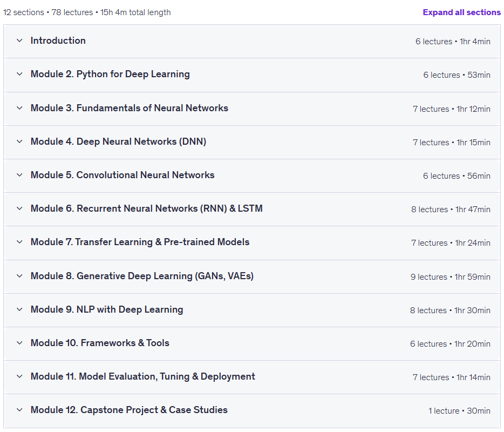Screen dimensions: 504x432
Task: Select 'Module 5. Convolutional Neural Networks' title
Action: (122, 175)
